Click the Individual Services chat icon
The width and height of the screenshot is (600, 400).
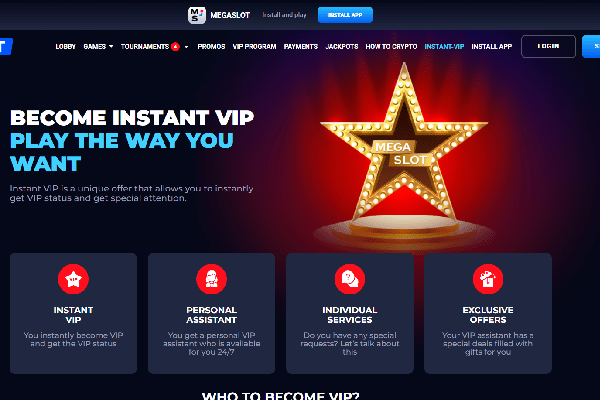click(x=350, y=279)
